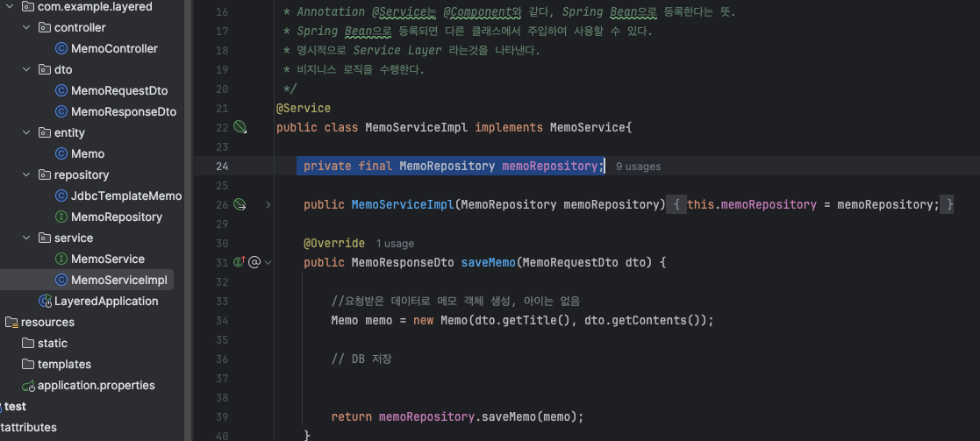
Task: Select MemoServiceImpl in project tree
Action: pyautogui.click(x=118, y=280)
